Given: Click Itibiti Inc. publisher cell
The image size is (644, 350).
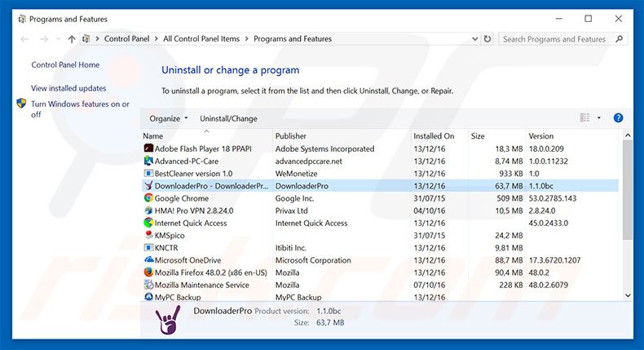Looking at the screenshot, I should 290,247.
